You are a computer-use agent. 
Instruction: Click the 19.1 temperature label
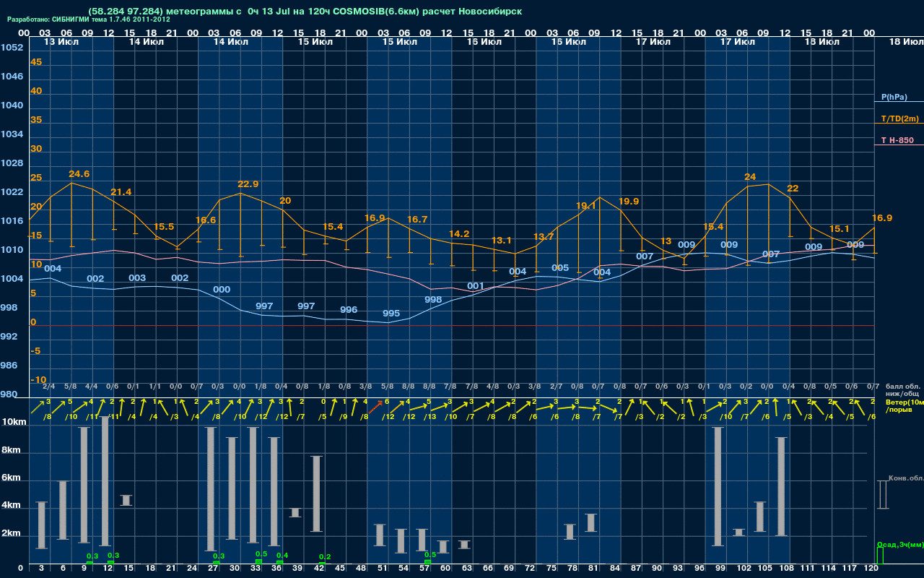(586, 206)
